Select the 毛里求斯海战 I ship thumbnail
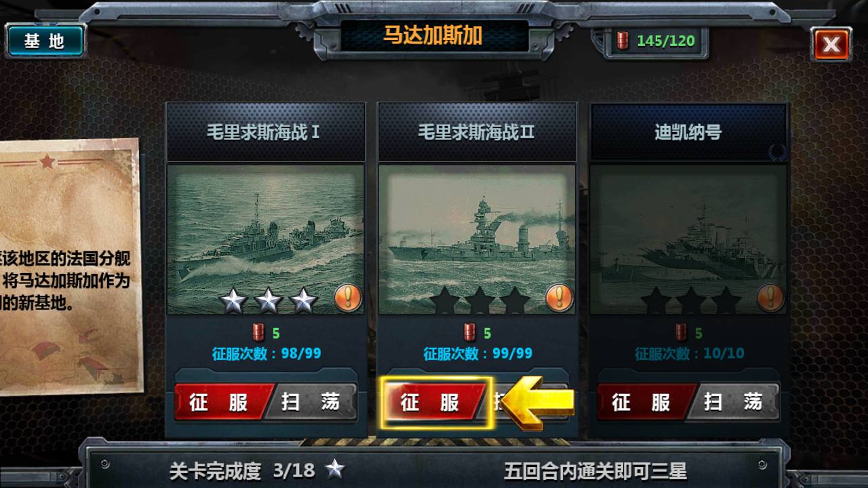This screenshot has width=868, height=488. (266, 239)
